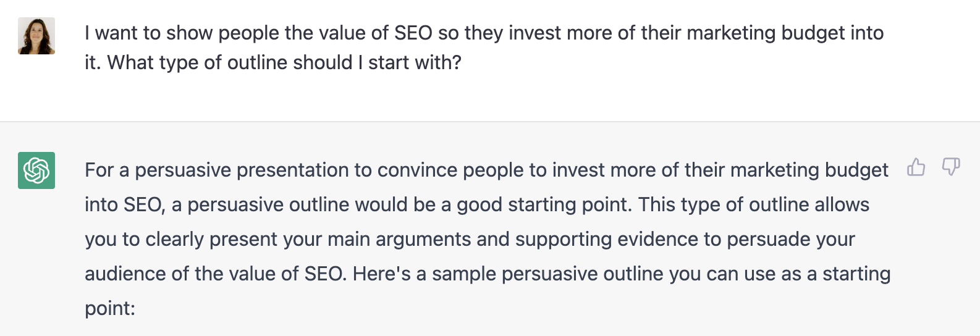Click "This type of outline allows" in the reply
The width and height of the screenshot is (980, 336).
click(754, 205)
